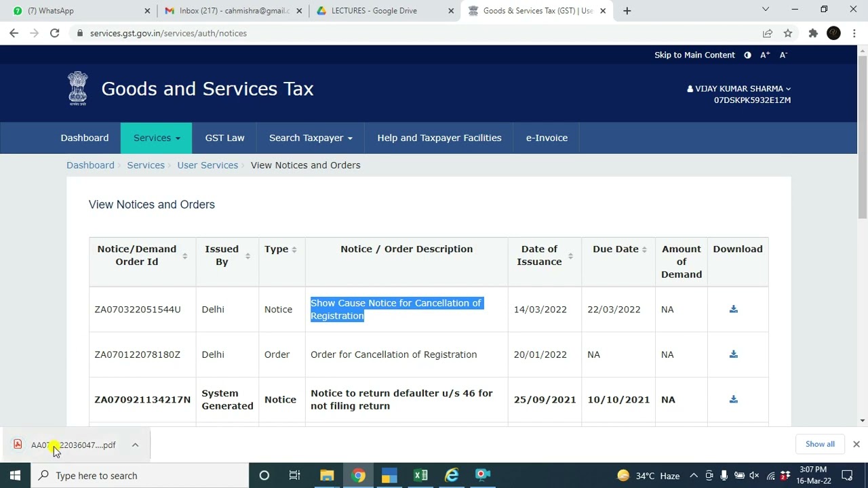Click the highlighted Show Cause Notice description
Screen dimensions: 868x488
click(396, 309)
